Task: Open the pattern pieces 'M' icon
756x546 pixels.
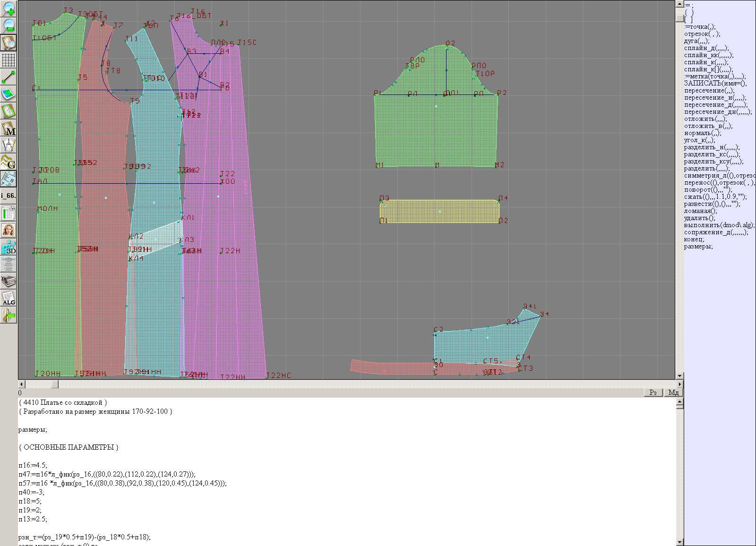Action: point(9,128)
